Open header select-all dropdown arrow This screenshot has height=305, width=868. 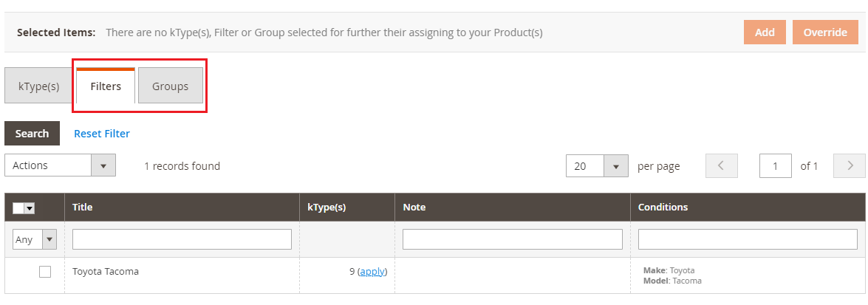[30, 208]
